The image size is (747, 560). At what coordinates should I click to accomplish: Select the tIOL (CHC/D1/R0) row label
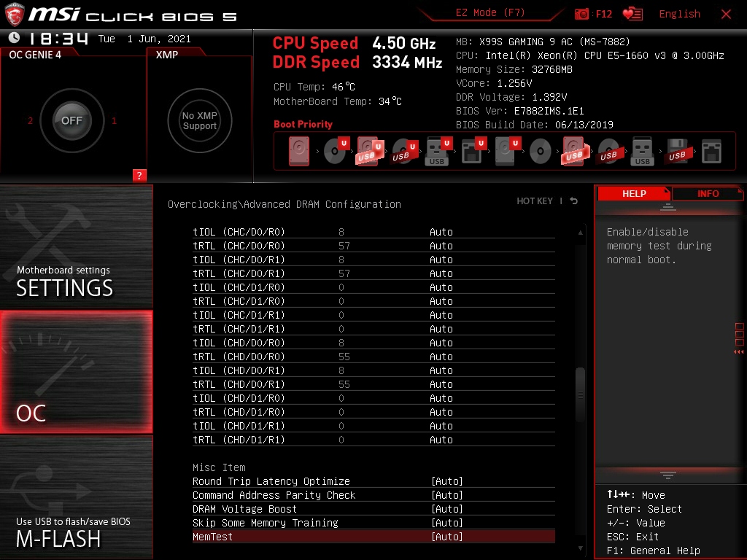point(239,287)
